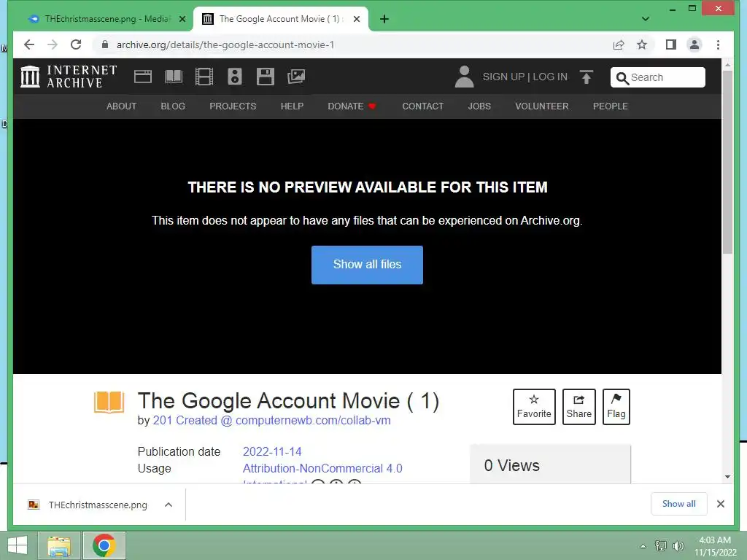Viewport: 747px width, 560px height.
Task: Open the 201 Created author link
Action: coord(271,421)
